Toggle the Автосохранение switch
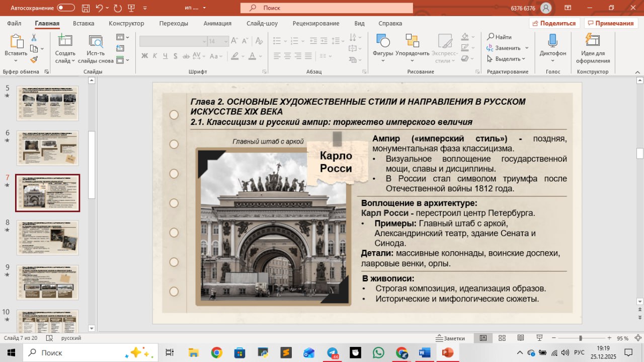This screenshot has height=362, width=644. [66, 8]
